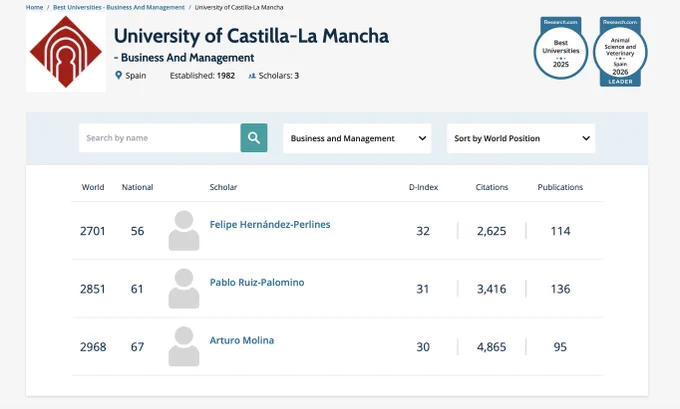Open the Business and Management dropdown
This screenshot has width=680, height=409.
click(357, 138)
